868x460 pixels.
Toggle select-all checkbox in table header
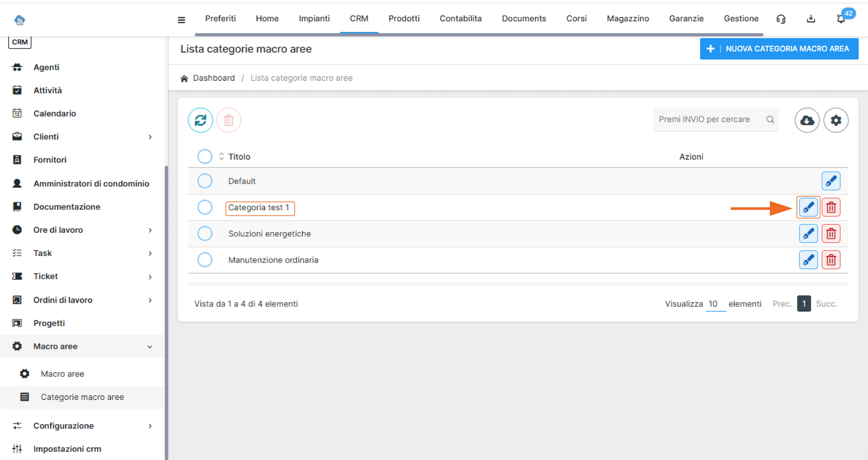[x=205, y=157]
